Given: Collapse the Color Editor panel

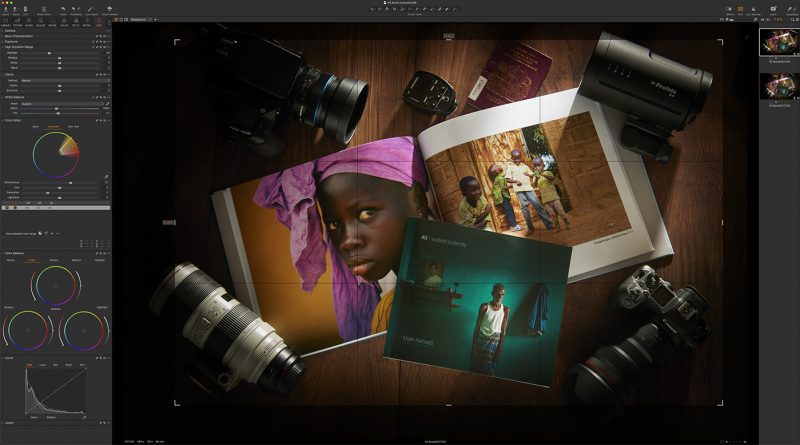Looking at the screenshot, I should 4,121.
